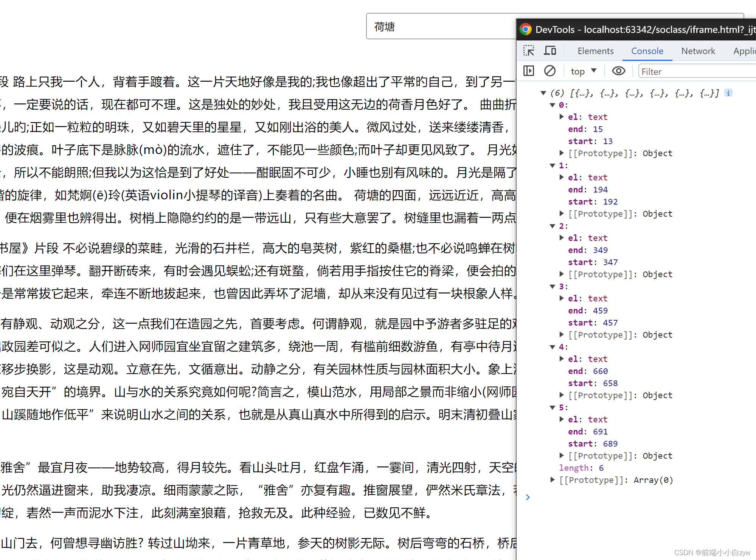756x560 pixels.
Task: Expand el: text under item 5
Action: click(x=562, y=419)
